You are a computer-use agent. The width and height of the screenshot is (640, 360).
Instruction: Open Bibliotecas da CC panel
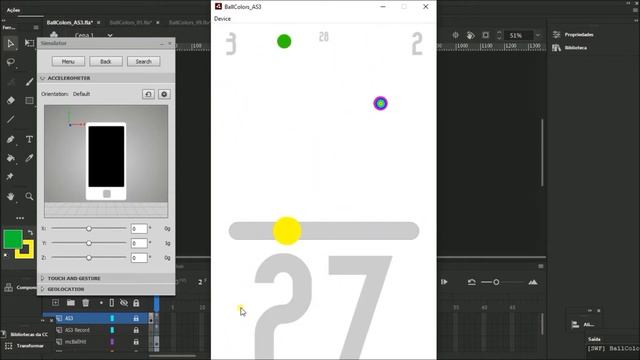[25, 334]
